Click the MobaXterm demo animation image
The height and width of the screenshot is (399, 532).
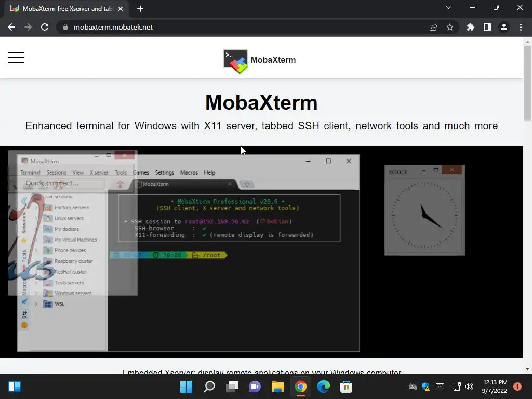(262, 252)
